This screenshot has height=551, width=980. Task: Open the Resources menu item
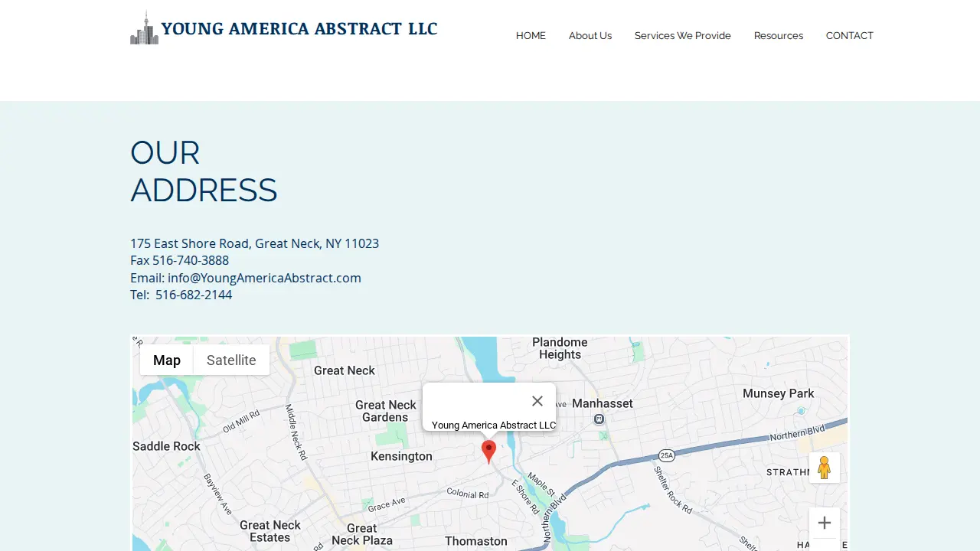click(779, 35)
